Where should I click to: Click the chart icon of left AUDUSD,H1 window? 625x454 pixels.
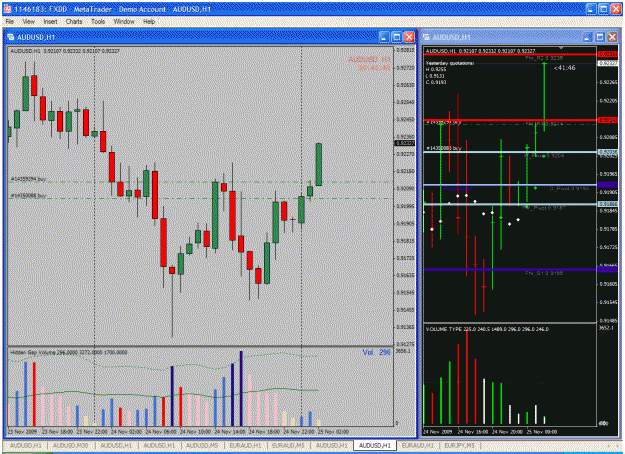pos(10,37)
